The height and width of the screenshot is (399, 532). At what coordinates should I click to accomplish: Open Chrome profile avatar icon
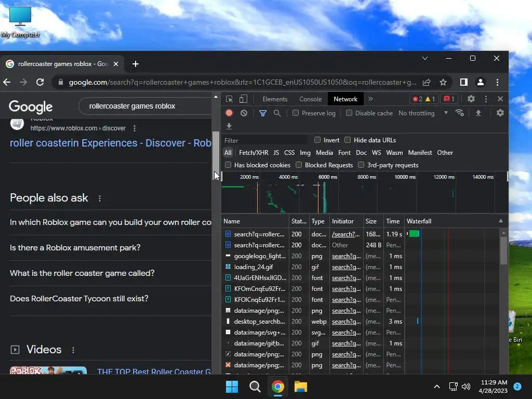tap(481, 82)
